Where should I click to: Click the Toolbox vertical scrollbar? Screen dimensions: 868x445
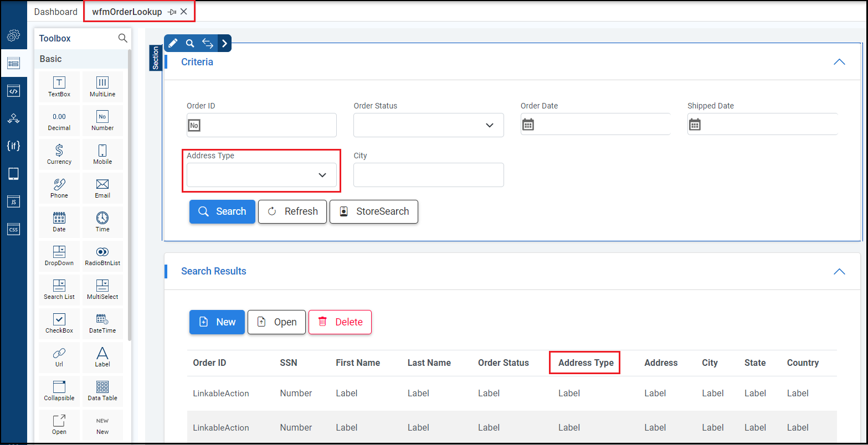130,194
